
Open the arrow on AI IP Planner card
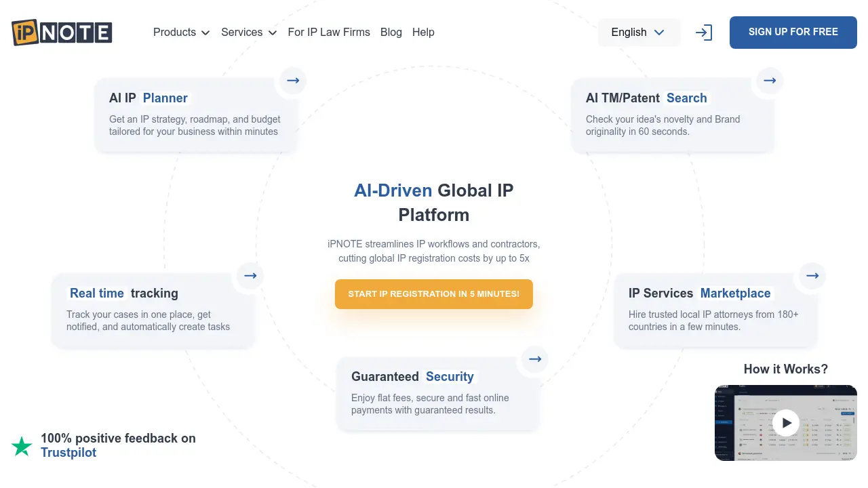[293, 81]
